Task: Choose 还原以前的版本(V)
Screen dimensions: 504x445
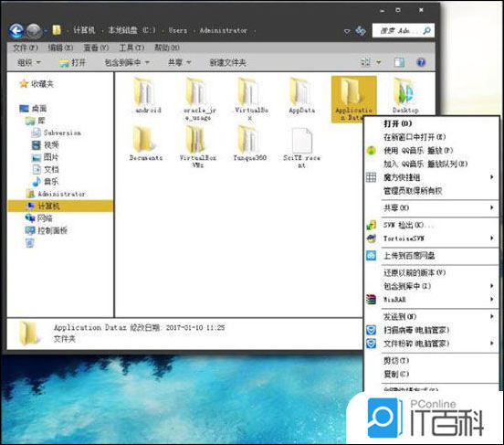Action: coord(431,273)
